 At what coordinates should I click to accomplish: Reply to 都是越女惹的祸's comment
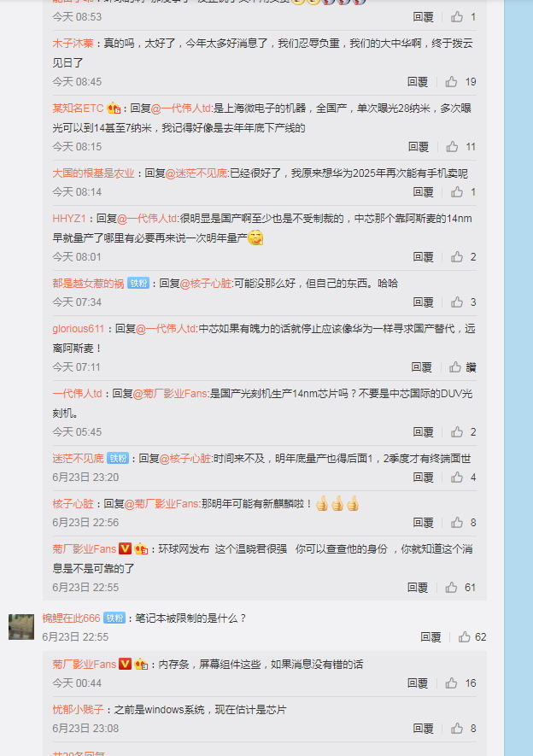pyautogui.click(x=423, y=302)
